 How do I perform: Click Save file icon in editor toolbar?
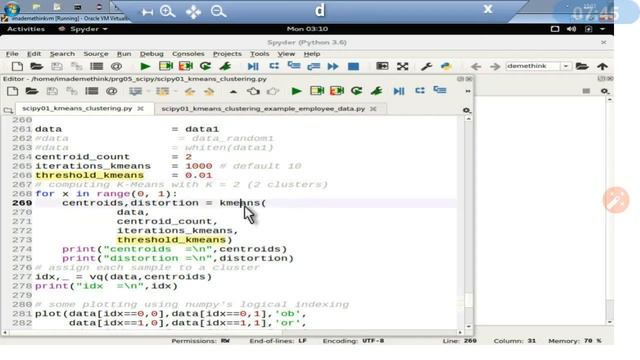coord(52,91)
